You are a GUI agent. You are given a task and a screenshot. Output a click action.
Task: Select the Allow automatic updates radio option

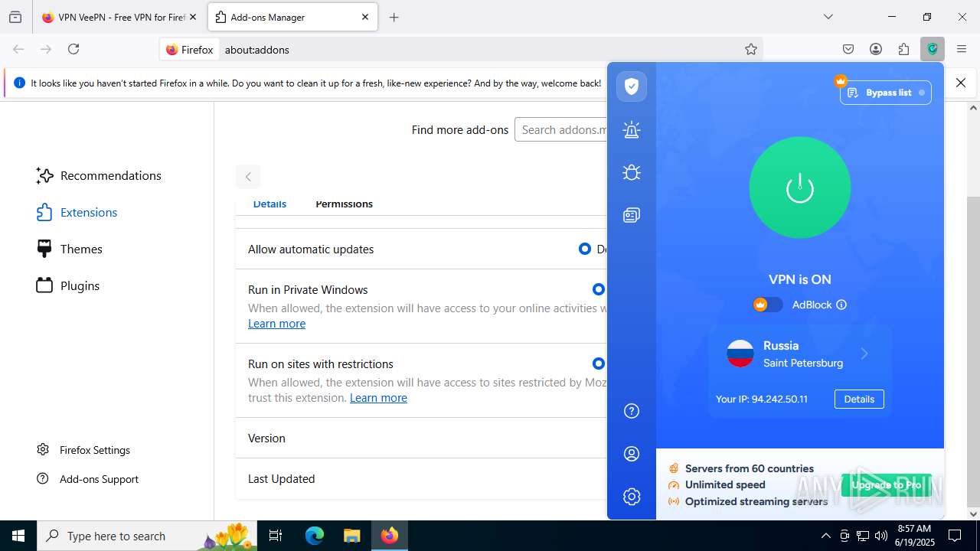click(585, 249)
